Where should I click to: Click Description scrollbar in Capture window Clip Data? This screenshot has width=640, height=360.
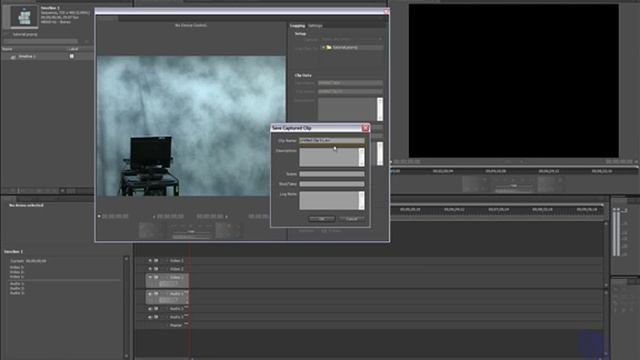pos(380,109)
